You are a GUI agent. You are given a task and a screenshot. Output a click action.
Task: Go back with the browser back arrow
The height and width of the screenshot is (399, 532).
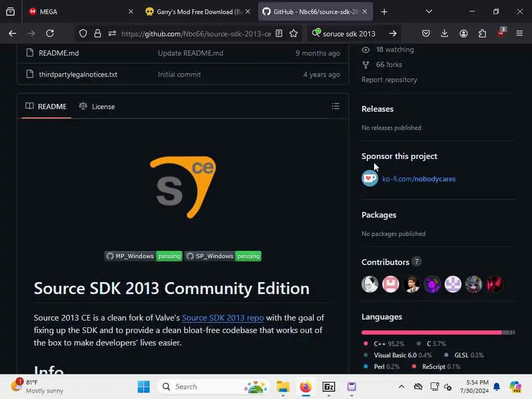pyautogui.click(x=12, y=33)
